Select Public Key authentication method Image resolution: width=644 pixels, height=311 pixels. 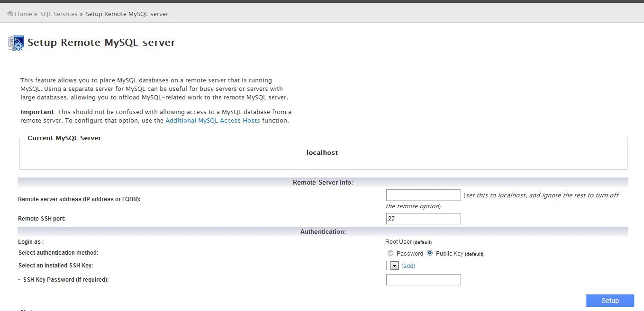point(430,253)
